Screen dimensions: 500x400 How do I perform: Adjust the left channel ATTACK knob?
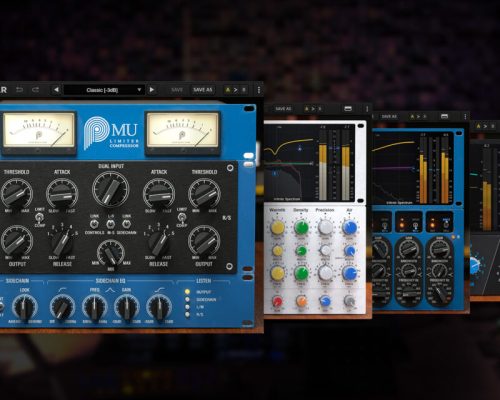click(62, 194)
